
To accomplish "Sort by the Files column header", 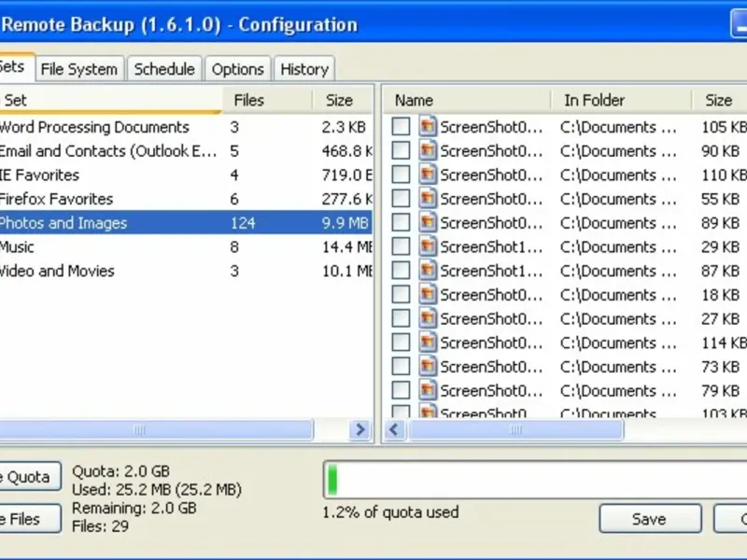I will coord(267,100).
